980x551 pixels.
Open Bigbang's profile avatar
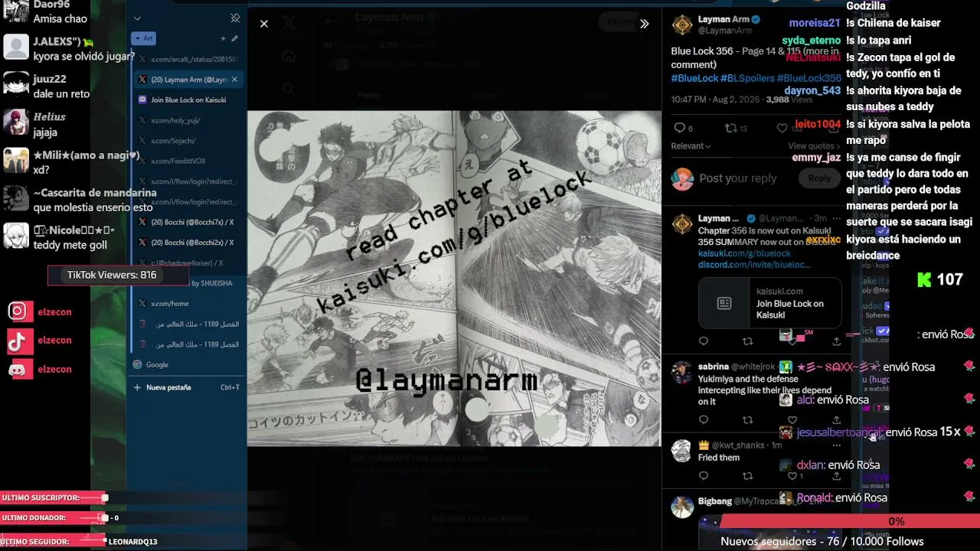click(682, 507)
